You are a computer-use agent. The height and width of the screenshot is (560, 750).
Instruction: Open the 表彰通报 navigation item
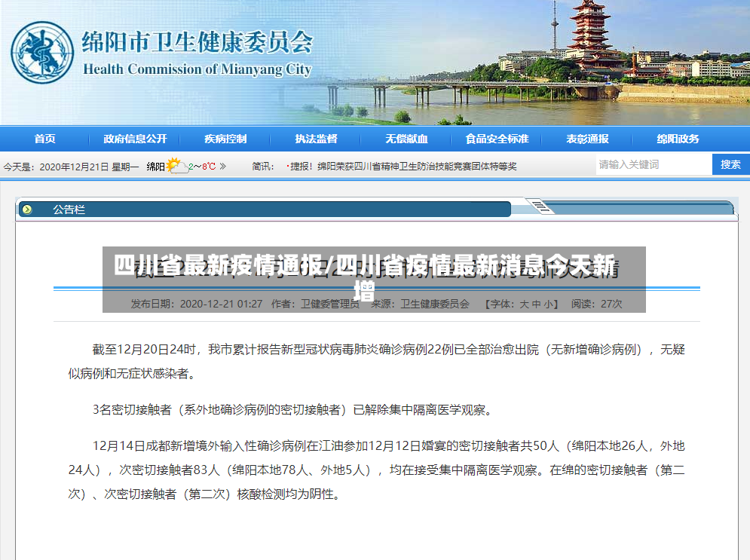coord(587,139)
